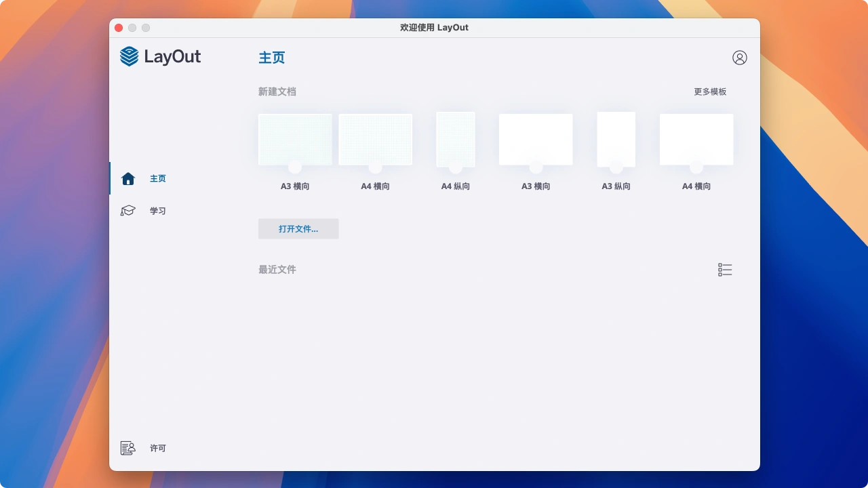Choose the plain white A3 横向 template
Screen dimensions: 868x488
click(536, 140)
